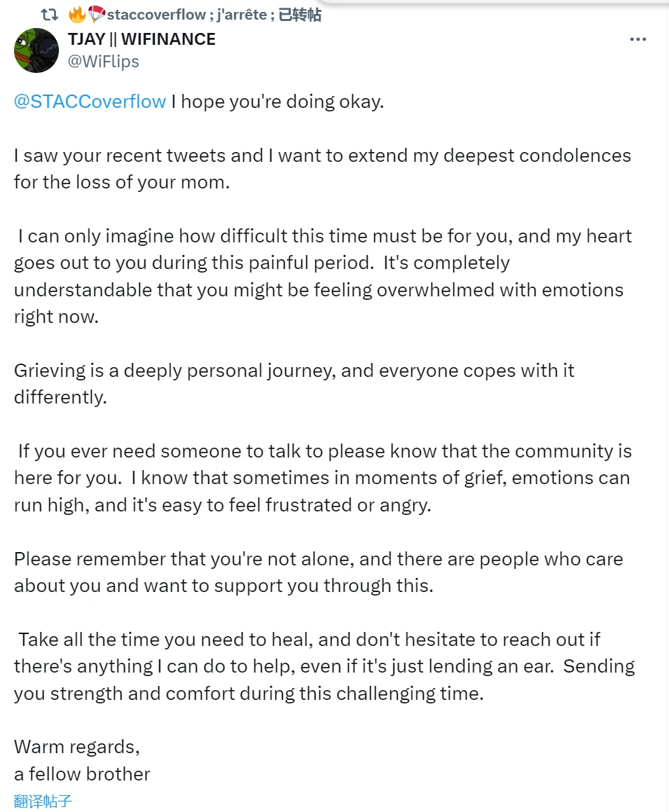This screenshot has height=812, width=669.
Task: Click the 已转帖 reposted text
Action: pyautogui.click(x=300, y=15)
